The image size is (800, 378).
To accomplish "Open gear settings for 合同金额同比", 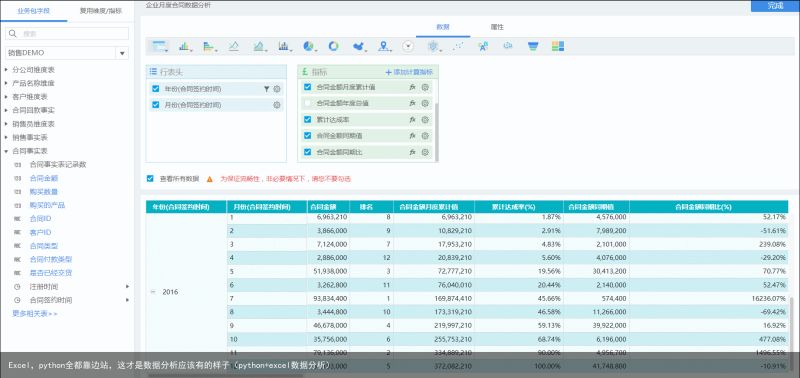I will (425, 152).
